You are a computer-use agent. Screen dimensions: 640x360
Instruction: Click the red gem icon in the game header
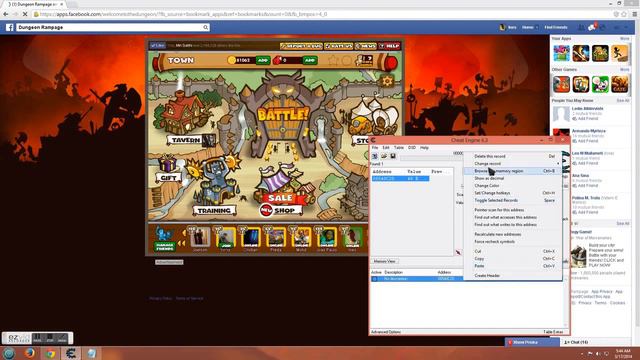click(x=278, y=60)
